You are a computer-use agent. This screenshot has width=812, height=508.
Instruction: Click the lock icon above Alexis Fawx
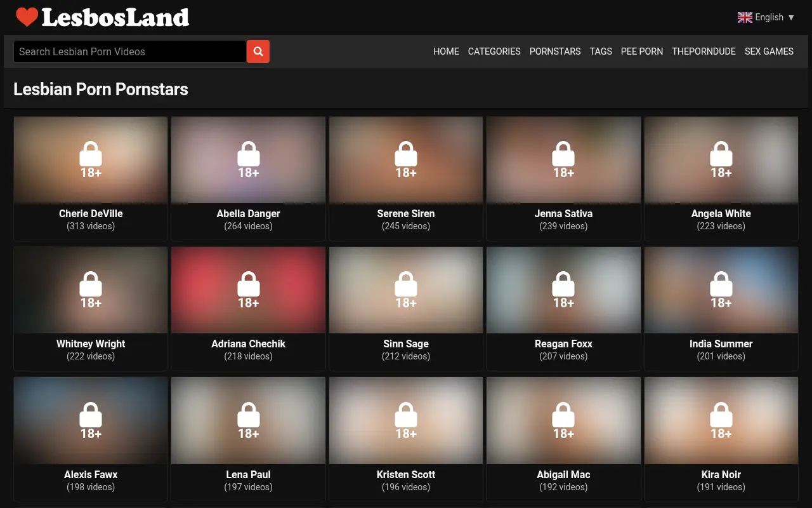pyautogui.click(x=91, y=415)
